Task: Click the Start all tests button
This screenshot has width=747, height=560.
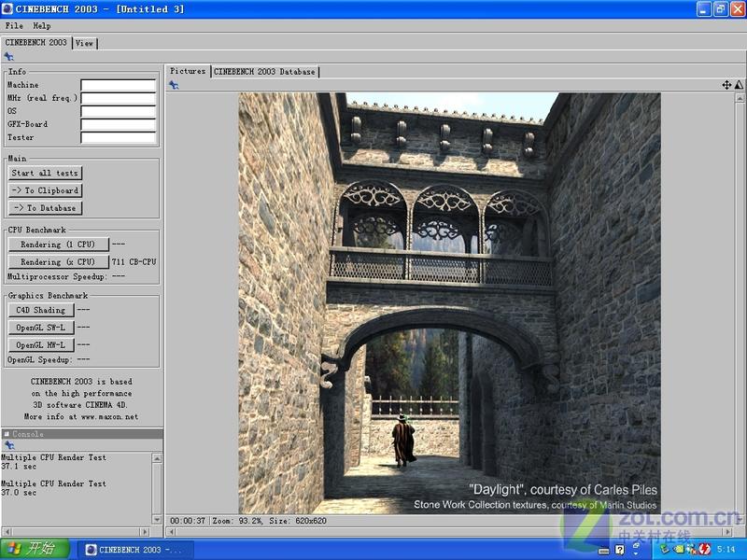Action: coord(45,173)
